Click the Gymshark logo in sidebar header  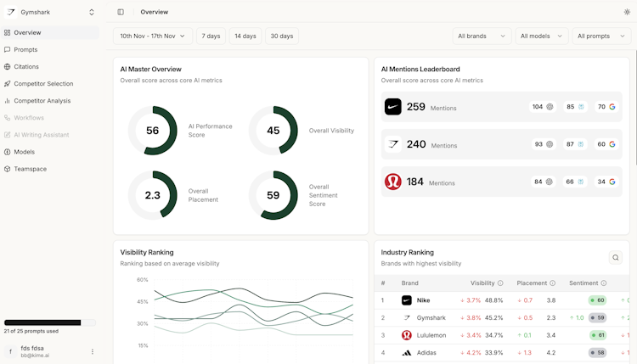coord(11,12)
